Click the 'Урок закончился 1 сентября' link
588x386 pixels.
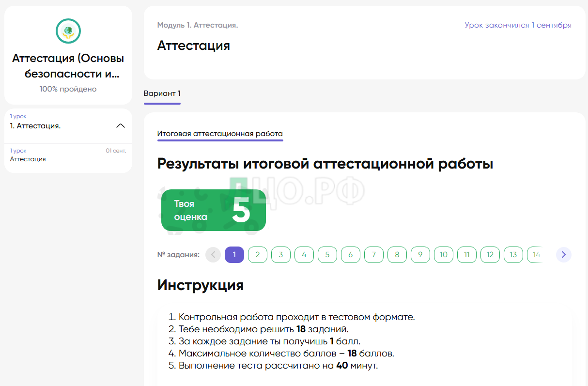[518, 25]
